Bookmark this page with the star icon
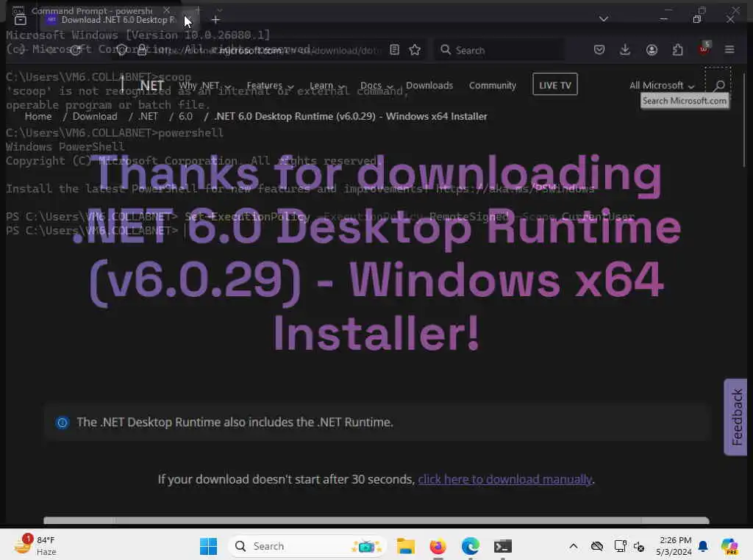Image resolution: width=753 pixels, height=560 pixels. 415,49
